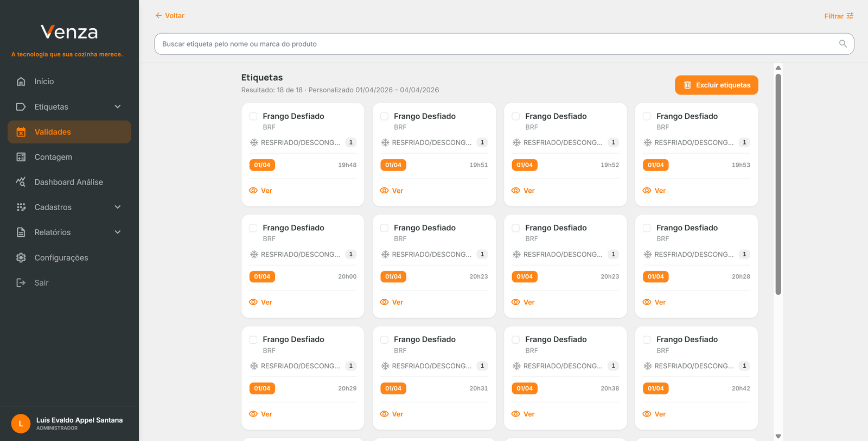Click the Configurações gear icon
This screenshot has width=868, height=441.
21,257
